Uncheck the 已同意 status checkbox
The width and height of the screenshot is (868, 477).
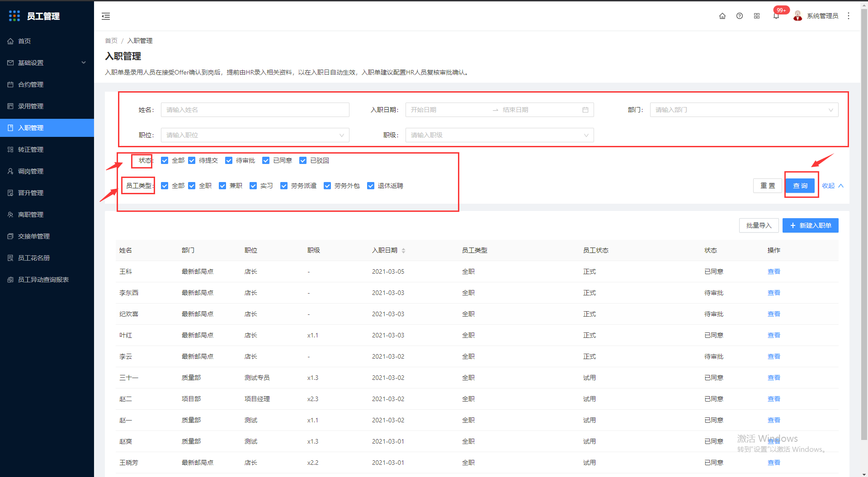click(x=266, y=160)
